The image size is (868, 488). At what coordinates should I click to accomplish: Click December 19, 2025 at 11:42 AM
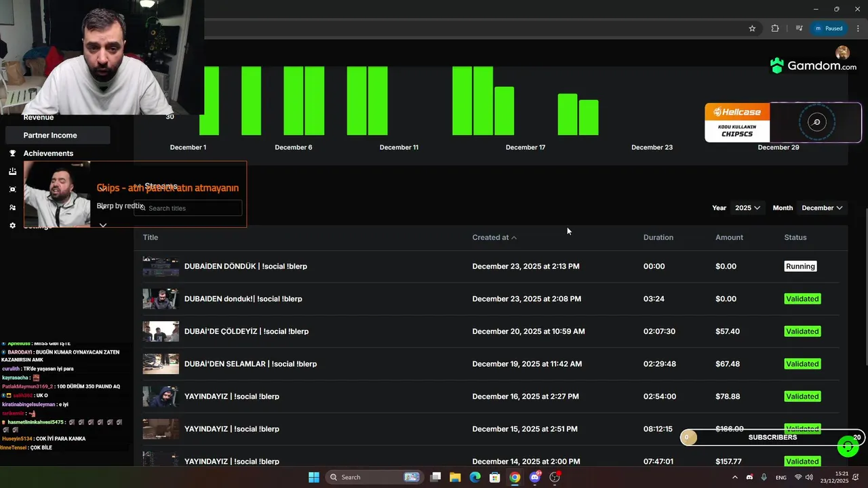click(x=527, y=364)
